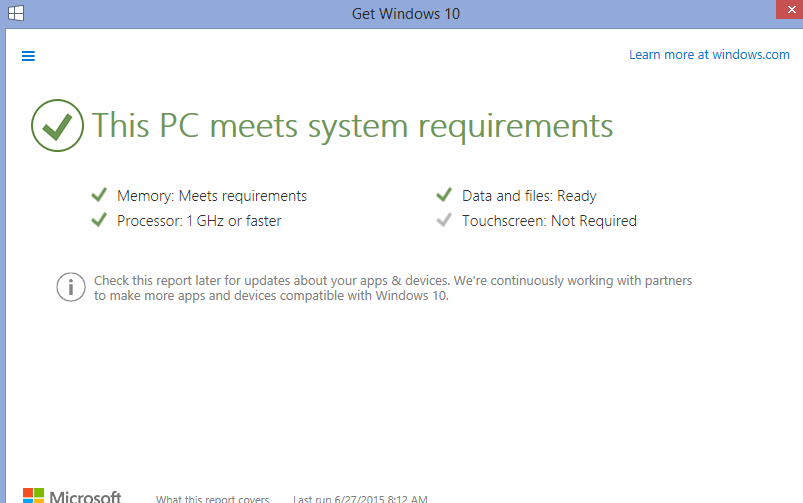The image size is (803, 503).
Task: Click the Last run timestamp text
Action: click(360, 498)
